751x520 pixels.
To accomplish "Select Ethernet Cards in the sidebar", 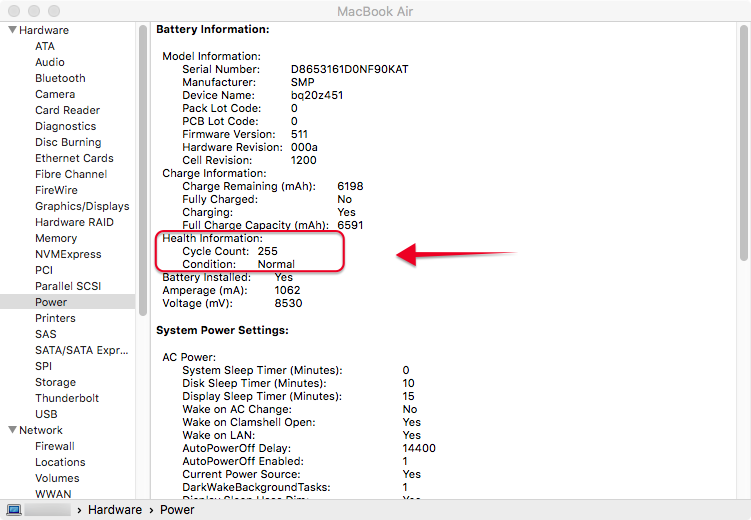I will click(x=74, y=158).
